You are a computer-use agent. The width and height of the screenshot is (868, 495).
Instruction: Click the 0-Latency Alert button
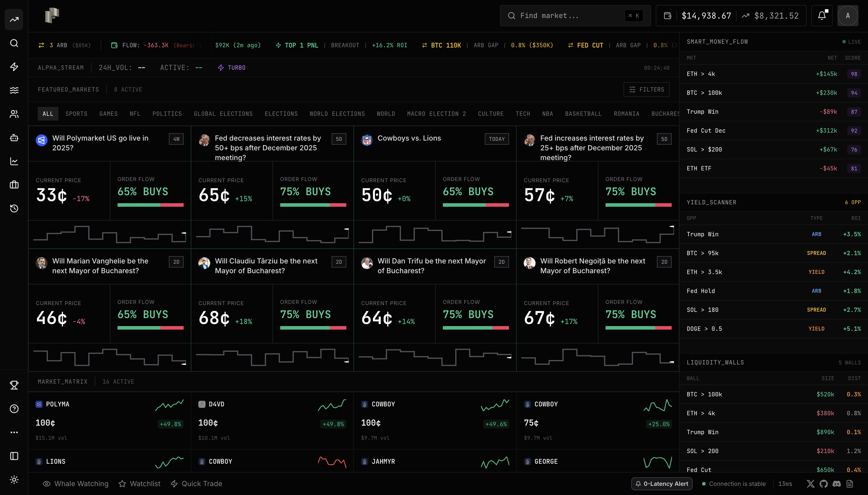point(661,483)
